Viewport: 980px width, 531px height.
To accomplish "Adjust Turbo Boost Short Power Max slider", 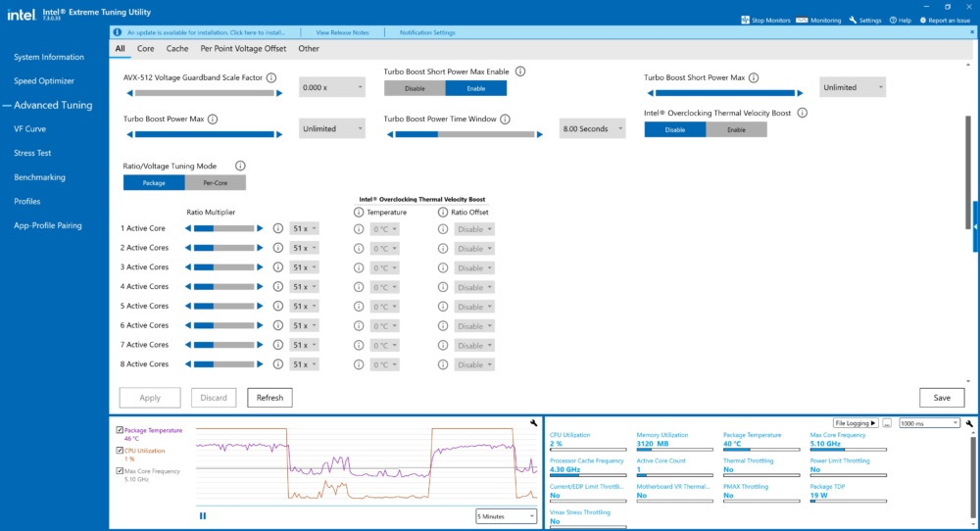I will tap(725, 93).
